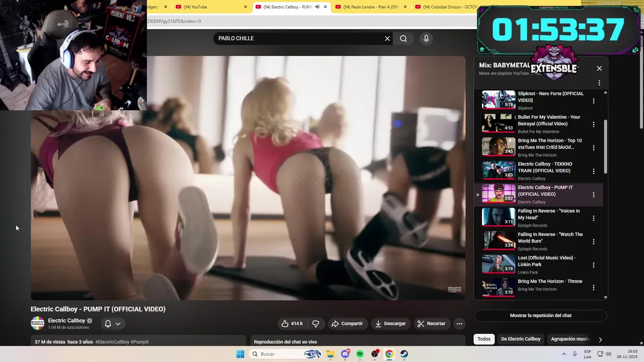Open the Electric Callboy channel avatar
This screenshot has width=644, height=362.
coord(37,323)
